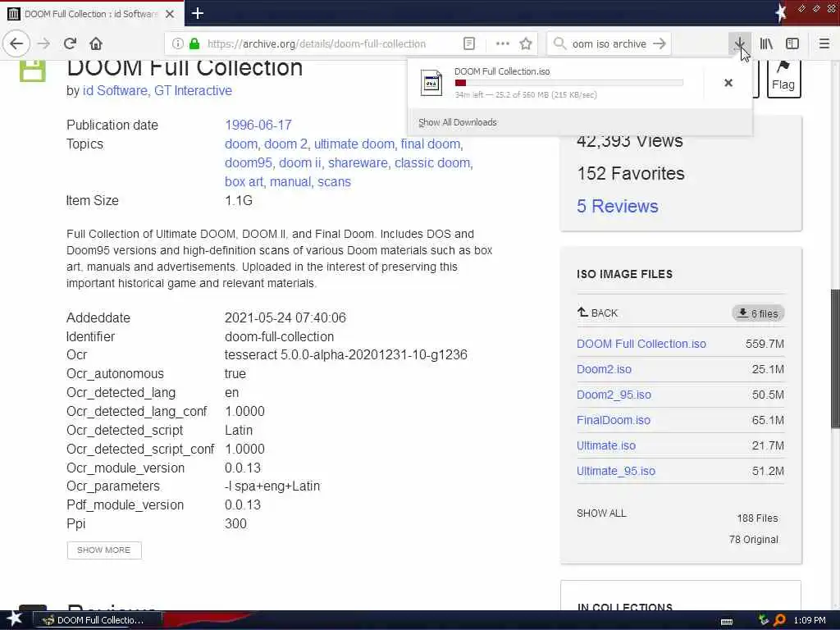
Task: Collapse ISO image files with BACK
Action: click(597, 313)
